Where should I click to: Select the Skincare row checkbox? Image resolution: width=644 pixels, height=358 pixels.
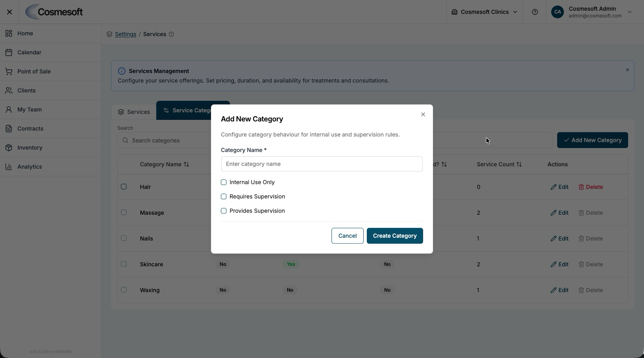pyautogui.click(x=124, y=264)
